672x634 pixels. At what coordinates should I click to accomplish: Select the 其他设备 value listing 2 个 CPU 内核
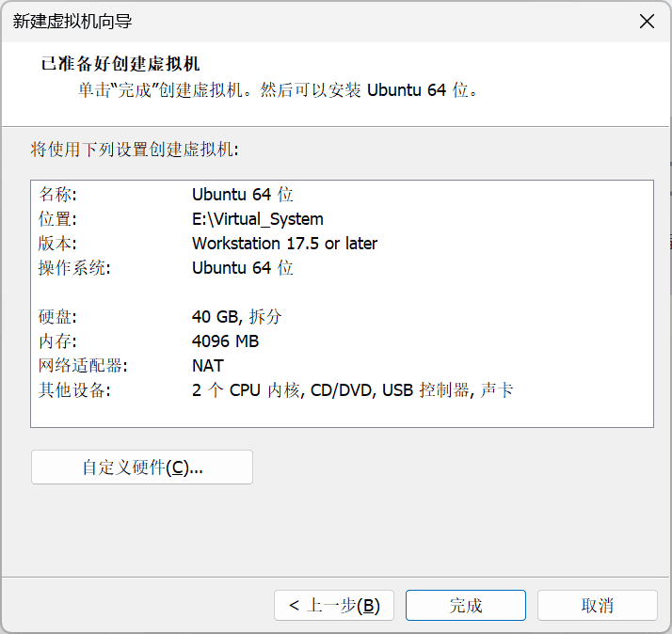click(x=352, y=390)
